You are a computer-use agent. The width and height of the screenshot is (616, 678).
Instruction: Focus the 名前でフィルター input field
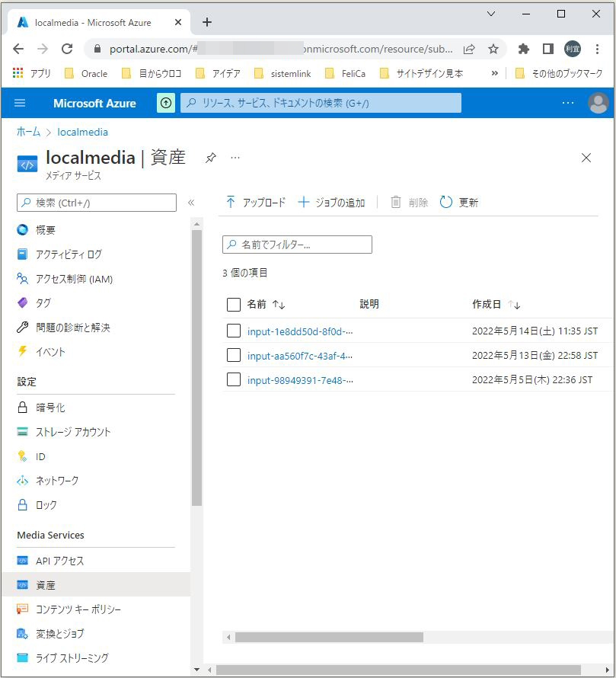click(x=298, y=245)
